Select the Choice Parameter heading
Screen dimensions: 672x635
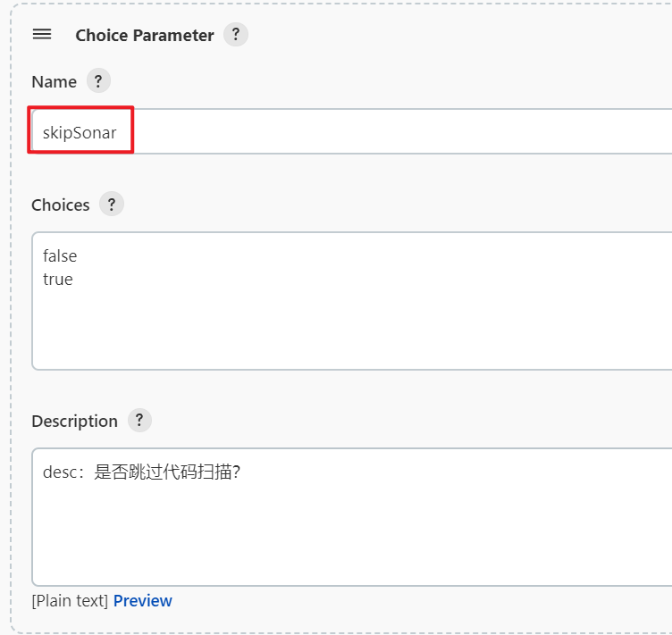[145, 35]
